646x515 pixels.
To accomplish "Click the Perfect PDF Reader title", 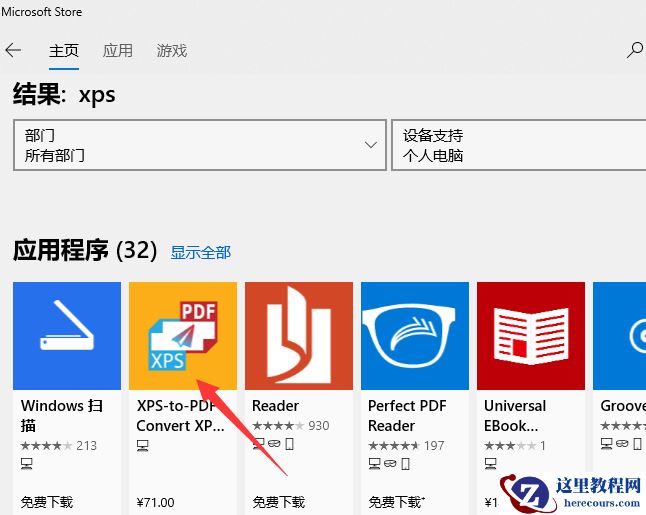I will [407, 416].
